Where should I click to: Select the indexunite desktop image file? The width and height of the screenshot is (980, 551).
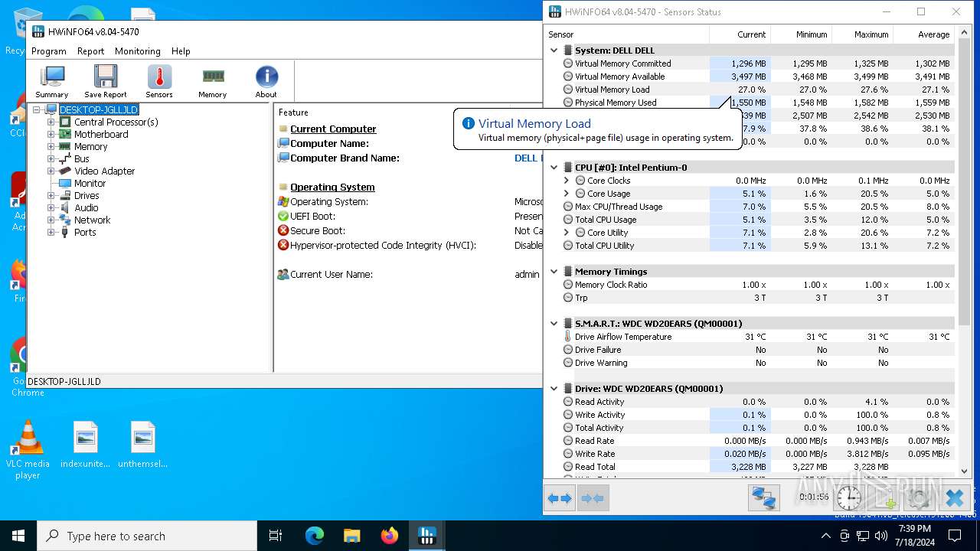(x=86, y=445)
